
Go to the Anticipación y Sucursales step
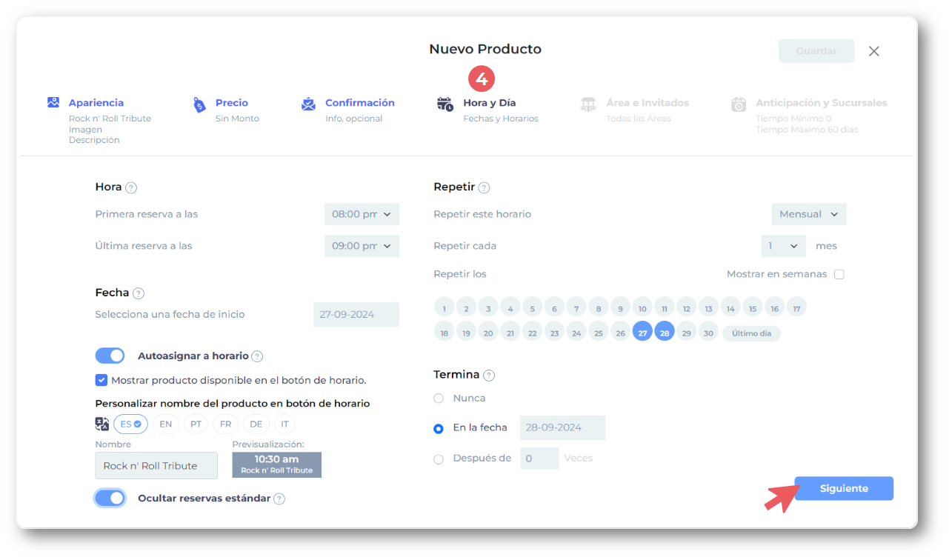point(822,103)
